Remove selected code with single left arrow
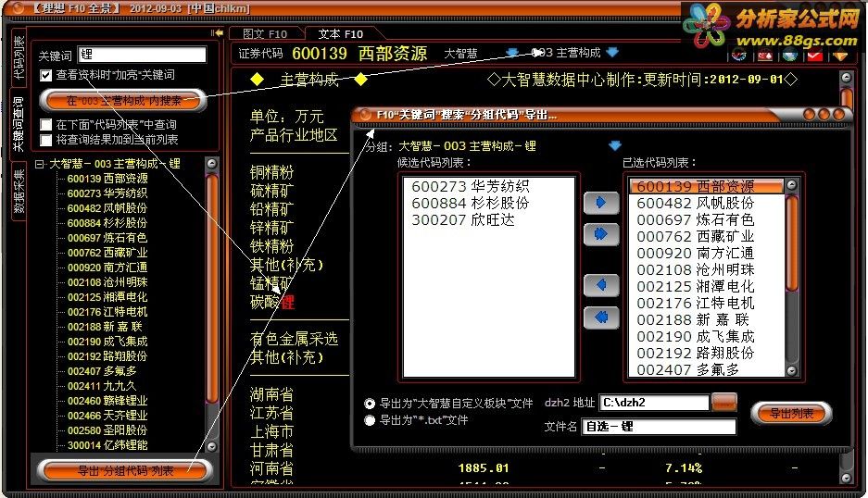The width and height of the screenshot is (868, 498). [601, 285]
